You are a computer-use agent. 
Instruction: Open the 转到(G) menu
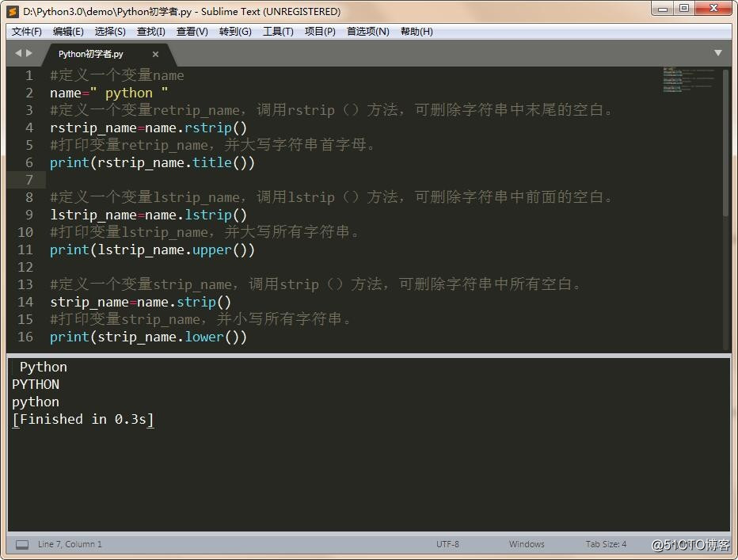(235, 32)
